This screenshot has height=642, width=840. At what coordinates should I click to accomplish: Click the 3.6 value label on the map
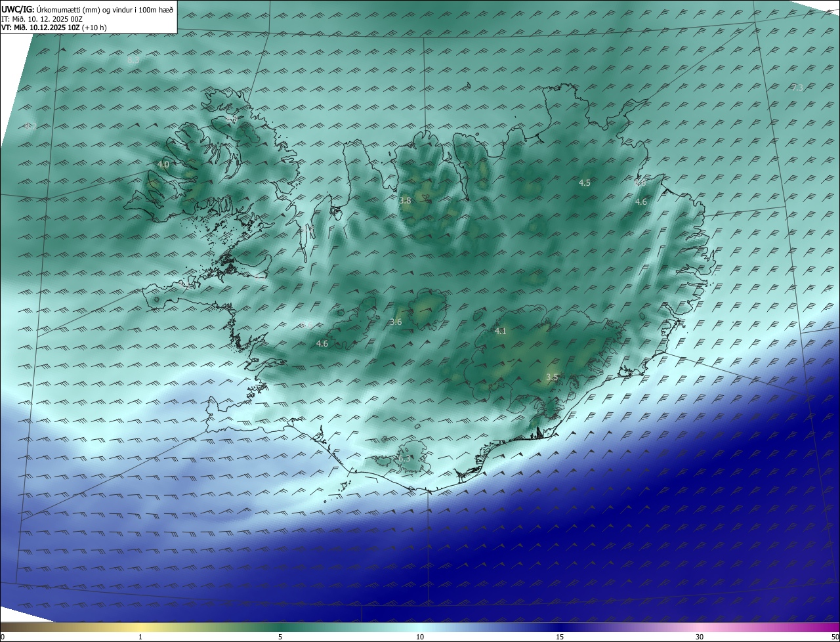(x=396, y=322)
